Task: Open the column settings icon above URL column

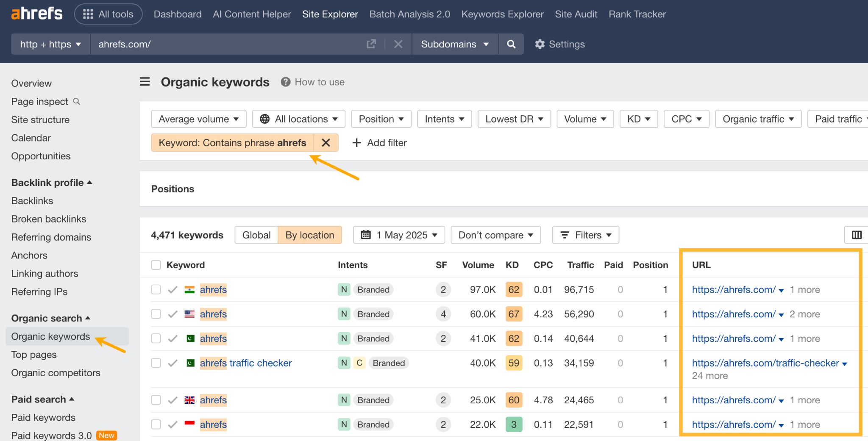Action: coord(857,235)
